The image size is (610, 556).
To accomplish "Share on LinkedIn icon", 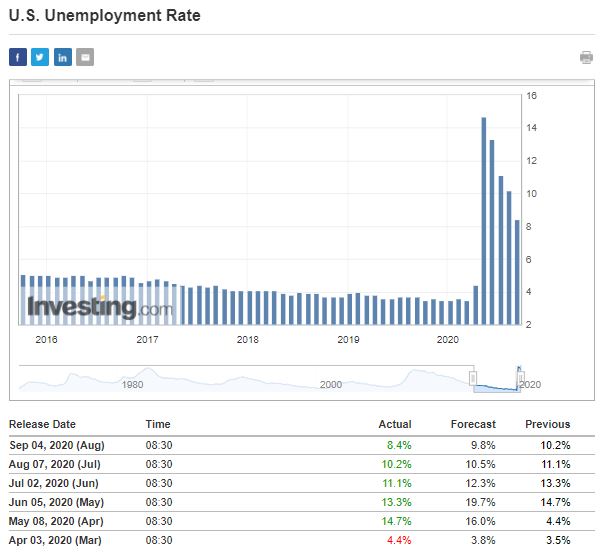I will [x=63, y=57].
